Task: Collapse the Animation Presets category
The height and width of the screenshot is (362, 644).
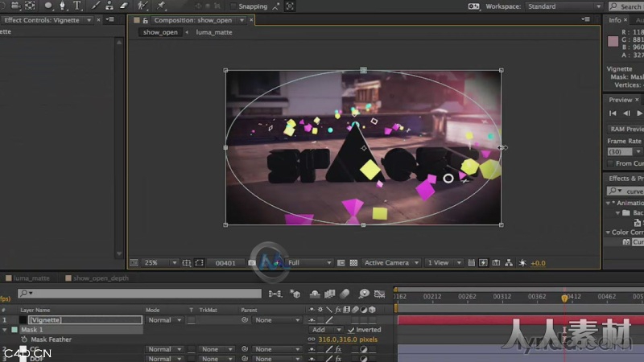Action: [x=609, y=203]
